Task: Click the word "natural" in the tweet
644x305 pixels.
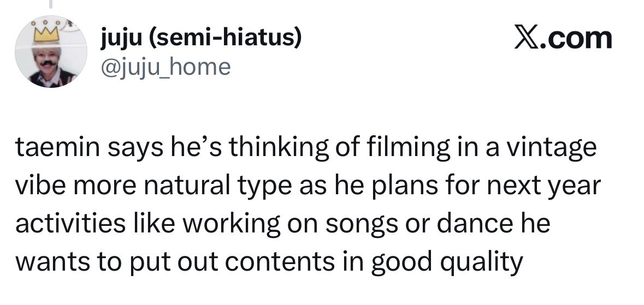Action: tap(181, 187)
